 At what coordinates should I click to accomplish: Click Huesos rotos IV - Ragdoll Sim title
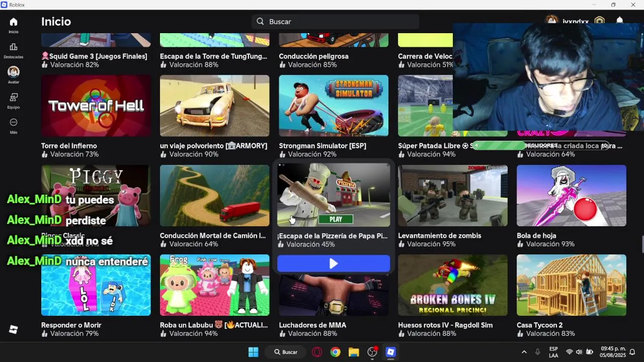point(445,325)
